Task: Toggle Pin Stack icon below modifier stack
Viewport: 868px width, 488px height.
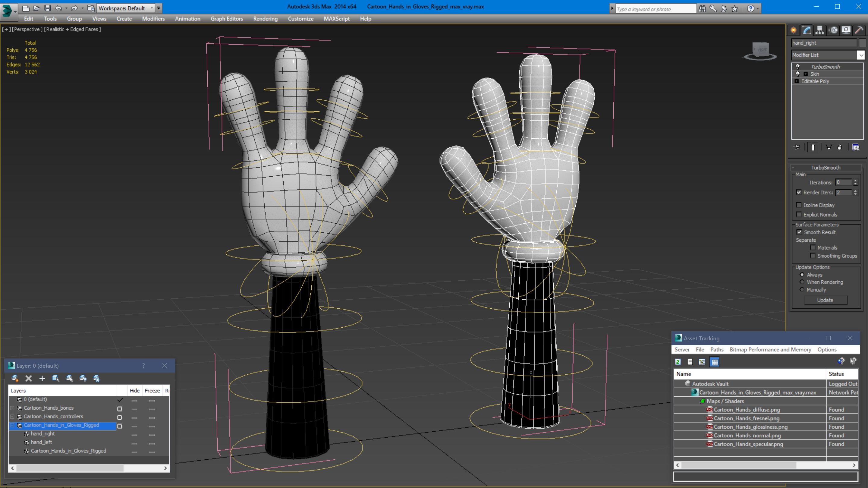Action: click(x=797, y=147)
